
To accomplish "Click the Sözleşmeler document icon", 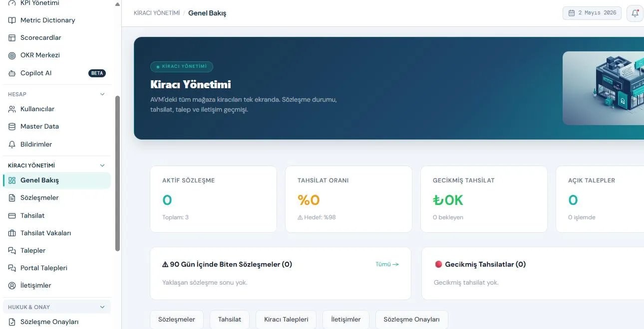I will [x=12, y=198].
